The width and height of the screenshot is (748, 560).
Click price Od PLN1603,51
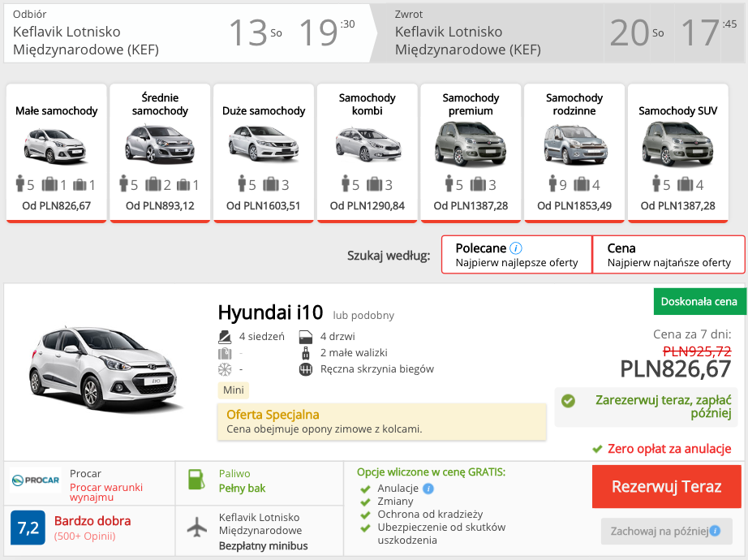[264, 206]
